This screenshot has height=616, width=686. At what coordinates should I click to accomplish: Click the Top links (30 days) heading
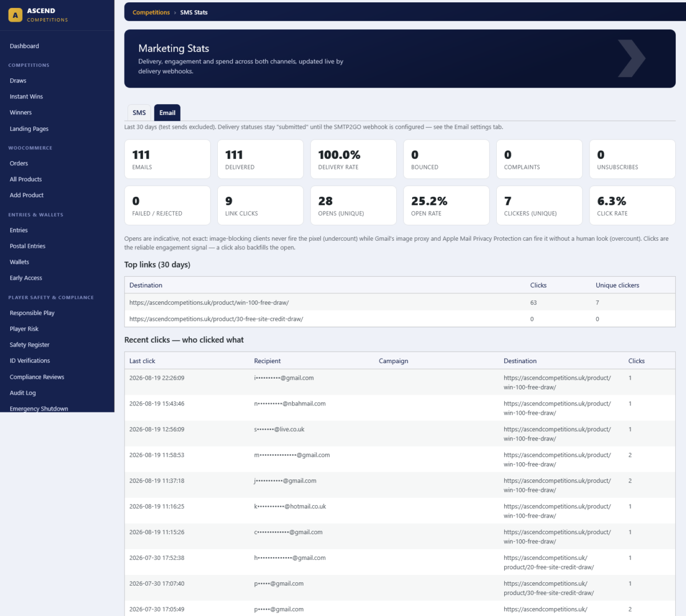[157, 265]
